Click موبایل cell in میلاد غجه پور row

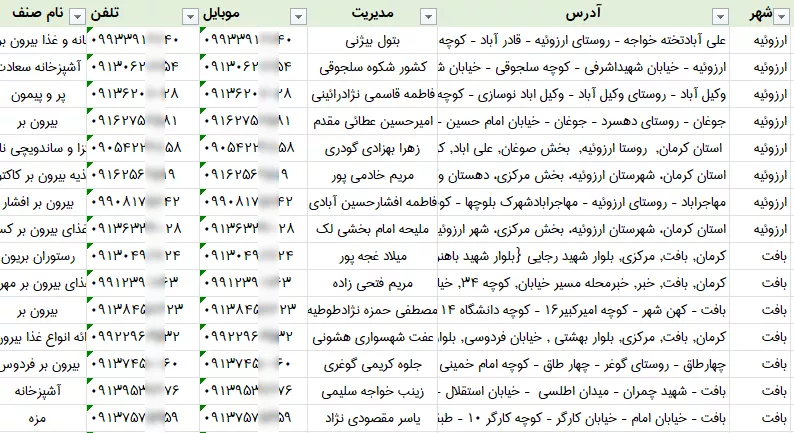pyautogui.click(x=253, y=256)
